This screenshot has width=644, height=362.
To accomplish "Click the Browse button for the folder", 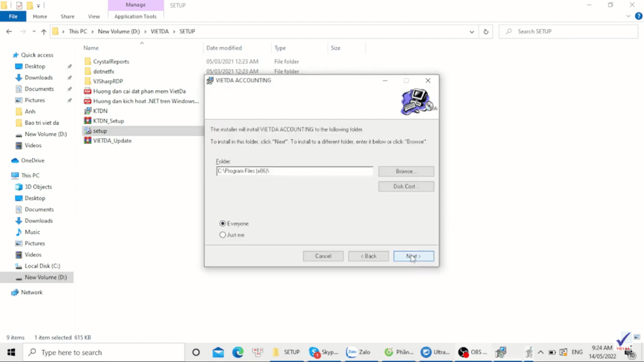I will pos(406,171).
